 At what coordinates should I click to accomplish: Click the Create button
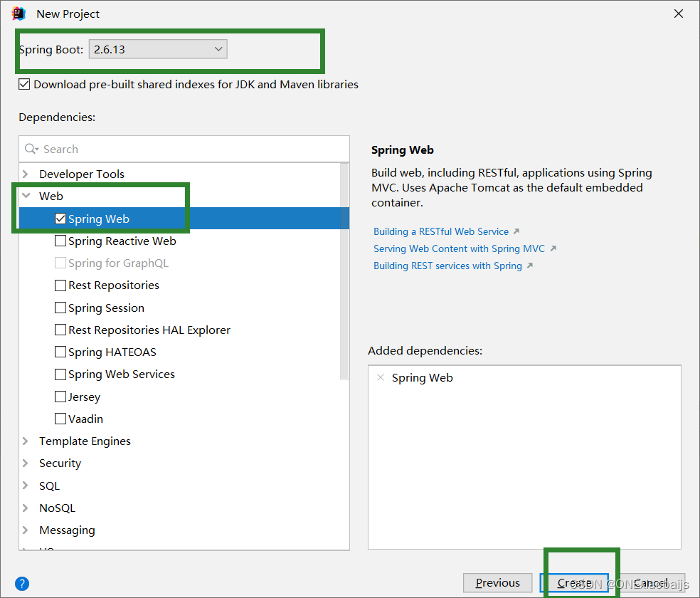click(x=575, y=583)
